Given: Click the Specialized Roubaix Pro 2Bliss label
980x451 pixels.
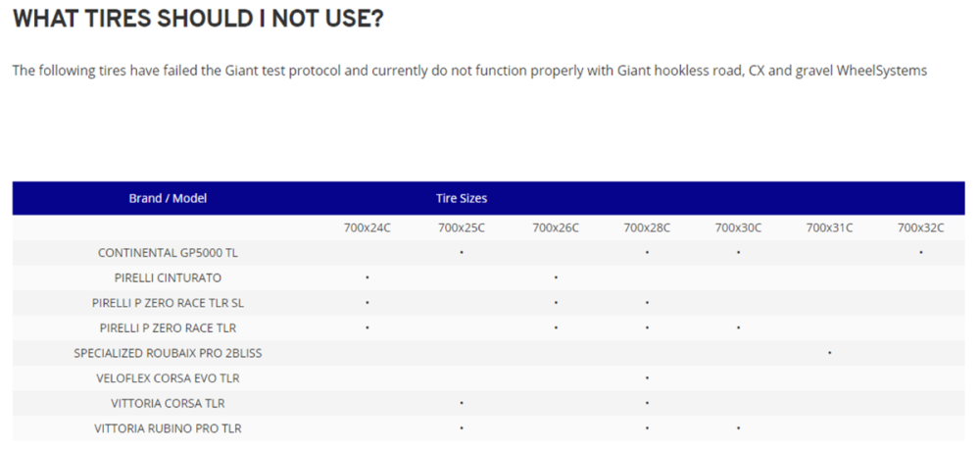Looking at the screenshot, I should coord(168,353).
